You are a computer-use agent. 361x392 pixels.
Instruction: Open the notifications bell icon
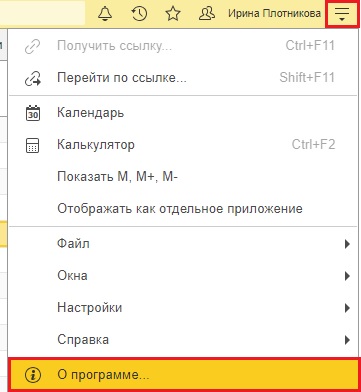105,14
